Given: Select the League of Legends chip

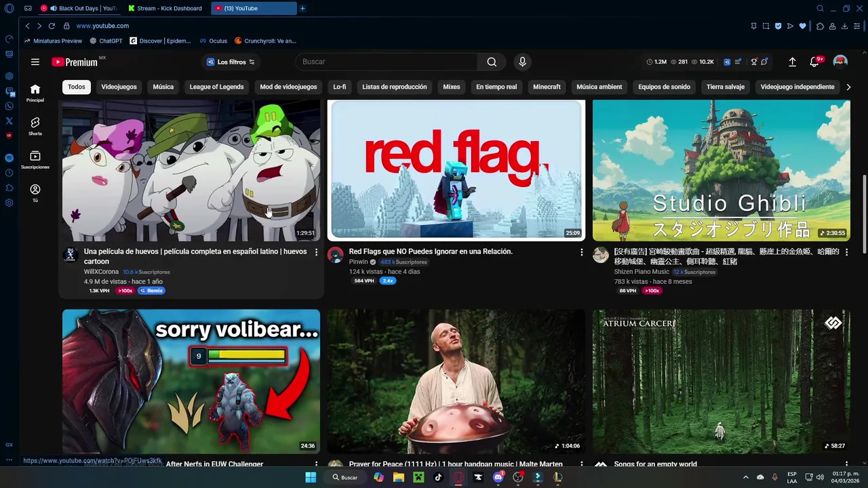Looking at the screenshot, I should point(216,87).
